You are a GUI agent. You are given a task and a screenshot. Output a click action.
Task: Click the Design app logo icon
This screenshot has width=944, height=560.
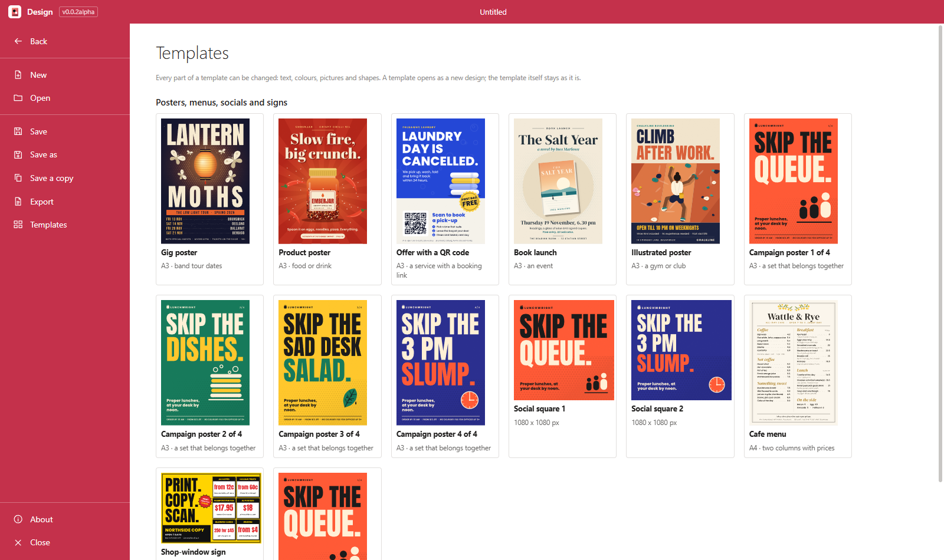[x=15, y=12]
